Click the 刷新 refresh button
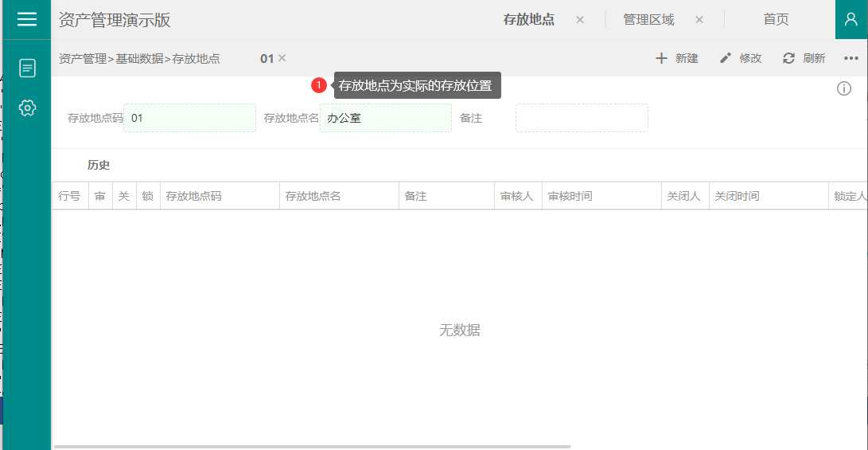This screenshot has width=868, height=450. (x=804, y=58)
